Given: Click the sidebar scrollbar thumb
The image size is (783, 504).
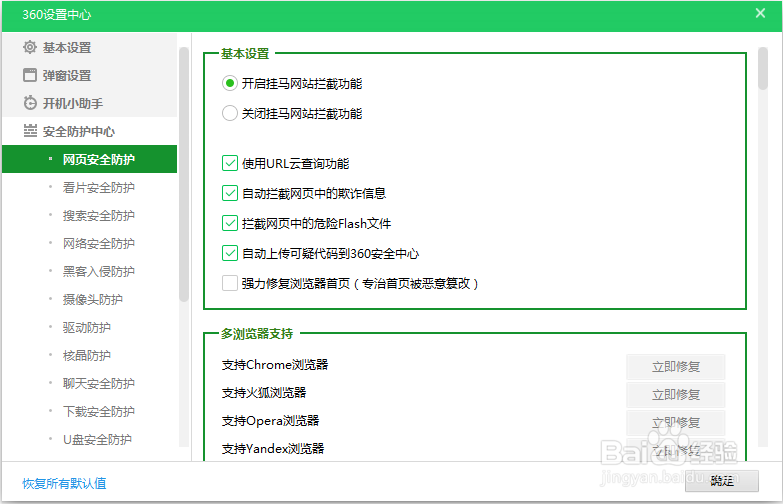Looking at the screenshot, I should [x=184, y=174].
